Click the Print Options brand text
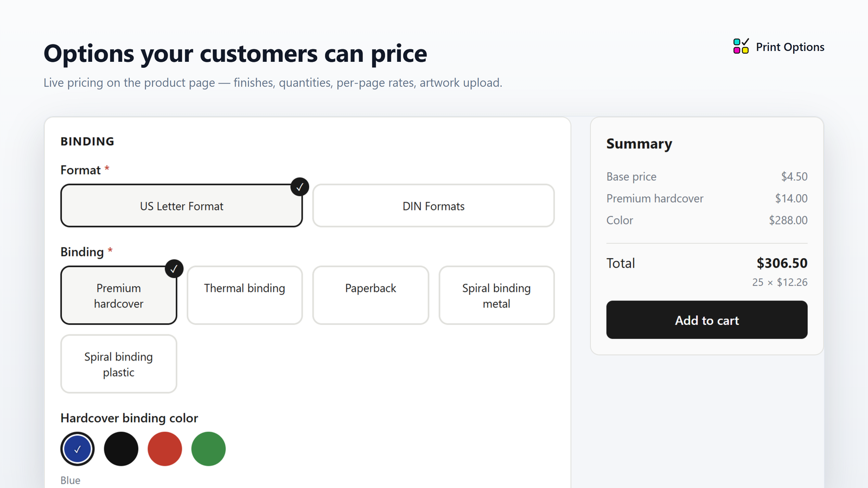The width and height of the screenshot is (868, 488). click(790, 47)
